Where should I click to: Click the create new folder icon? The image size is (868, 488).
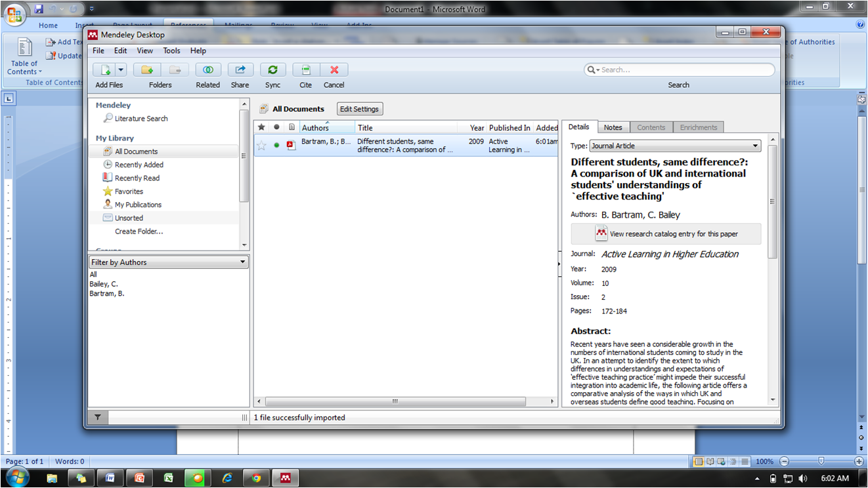click(147, 70)
